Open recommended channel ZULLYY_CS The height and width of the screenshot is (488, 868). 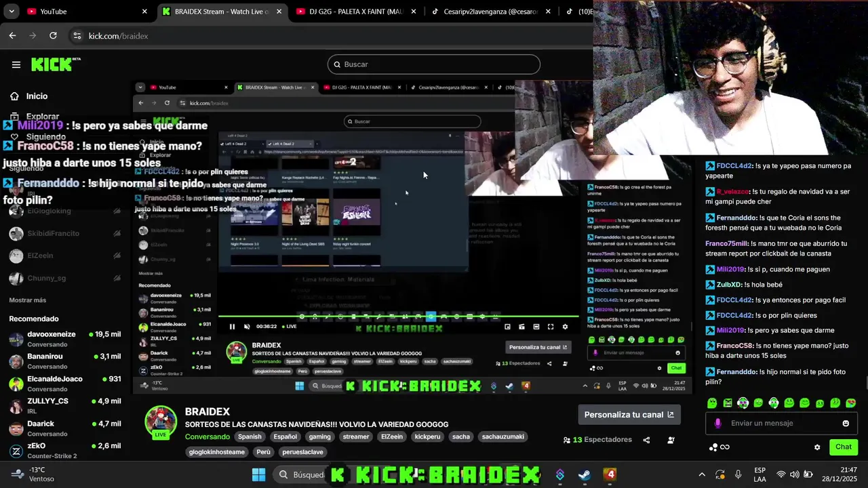(x=64, y=406)
